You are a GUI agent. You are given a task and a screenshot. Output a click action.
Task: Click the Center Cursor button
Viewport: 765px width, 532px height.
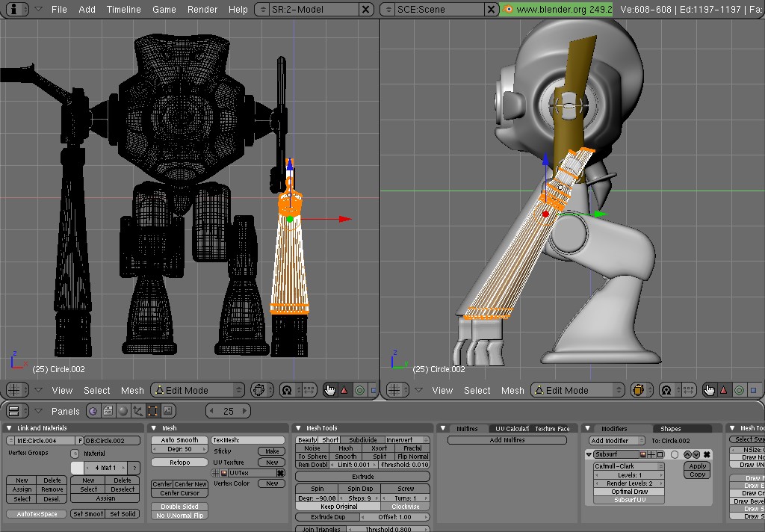pyautogui.click(x=179, y=493)
